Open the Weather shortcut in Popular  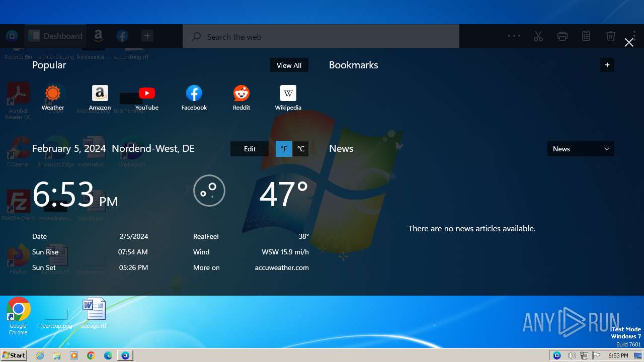click(53, 98)
